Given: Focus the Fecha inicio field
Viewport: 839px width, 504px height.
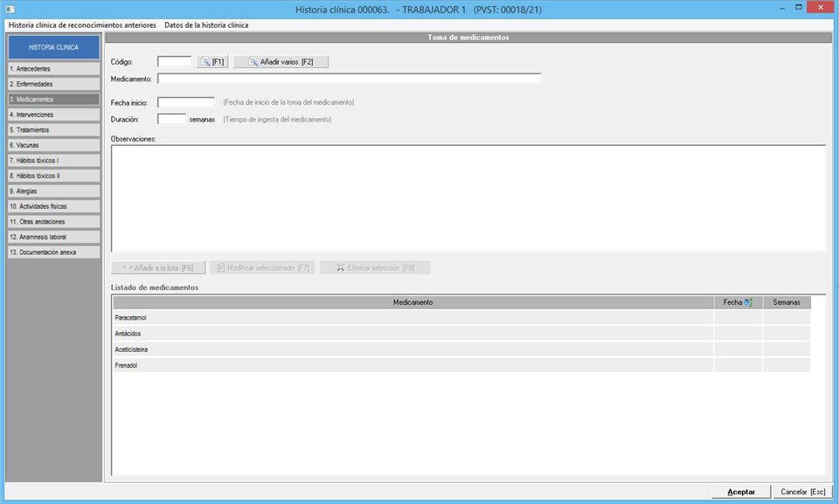Looking at the screenshot, I should point(185,102).
